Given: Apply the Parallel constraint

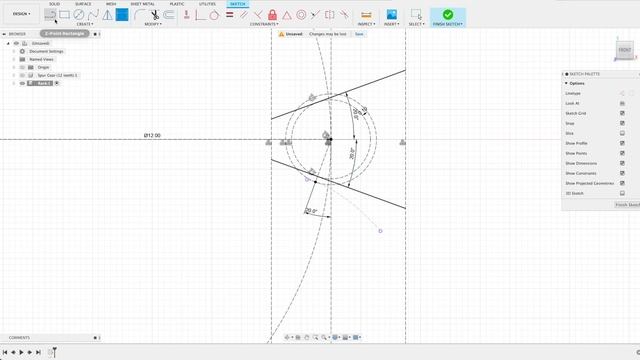Looking at the screenshot, I should [x=244, y=15].
